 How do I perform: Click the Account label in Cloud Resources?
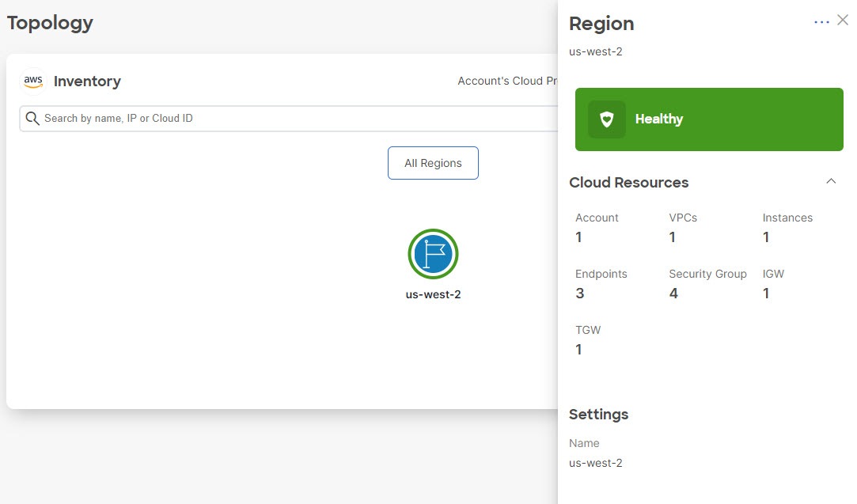coord(597,218)
